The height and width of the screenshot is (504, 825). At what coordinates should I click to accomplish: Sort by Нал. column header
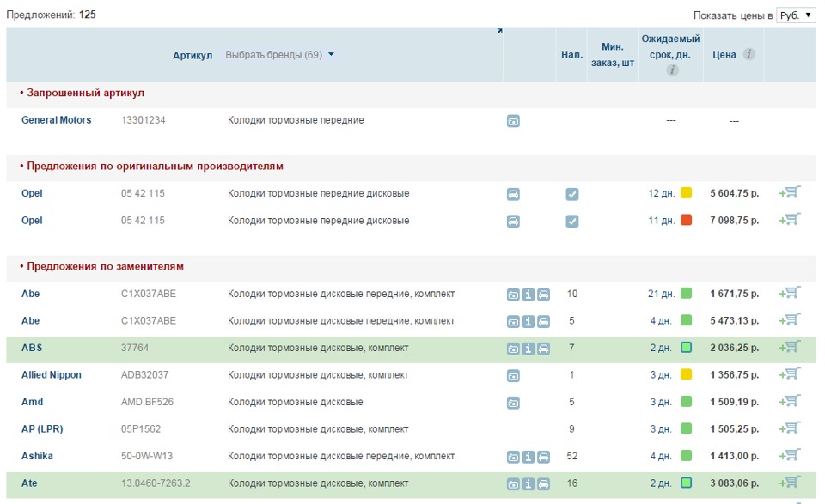click(x=571, y=55)
